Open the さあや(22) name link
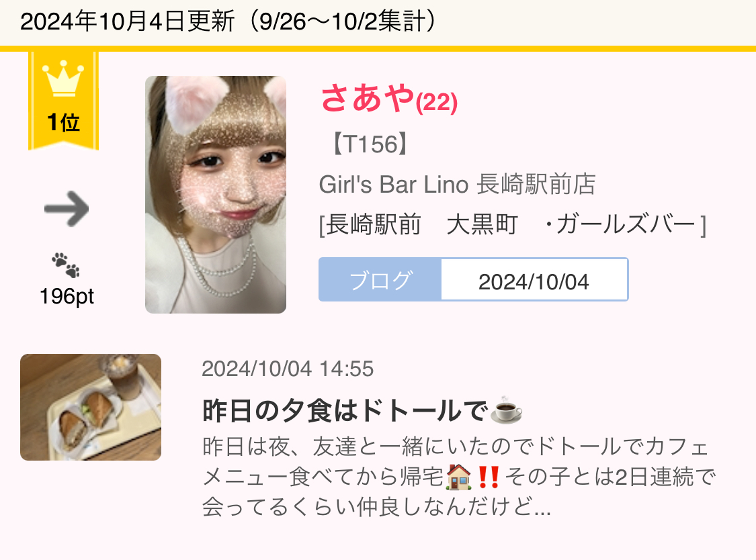 pyautogui.click(x=389, y=98)
